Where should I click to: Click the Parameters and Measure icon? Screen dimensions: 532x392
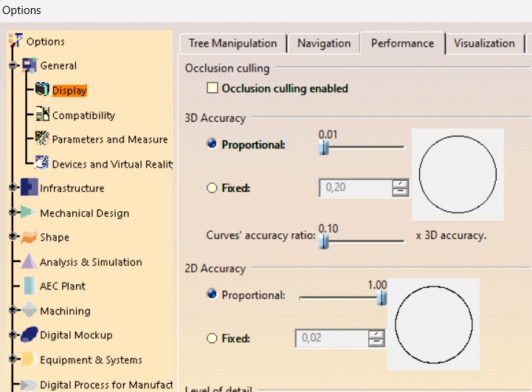42,139
